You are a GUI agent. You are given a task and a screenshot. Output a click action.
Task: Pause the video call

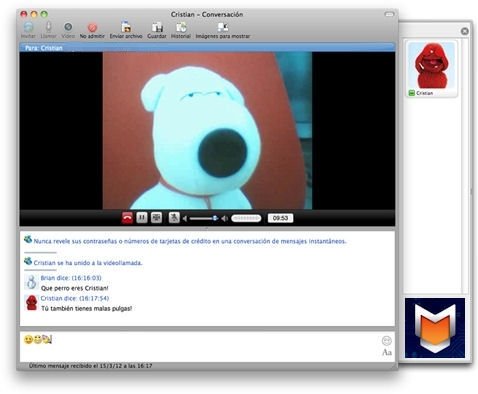142,218
